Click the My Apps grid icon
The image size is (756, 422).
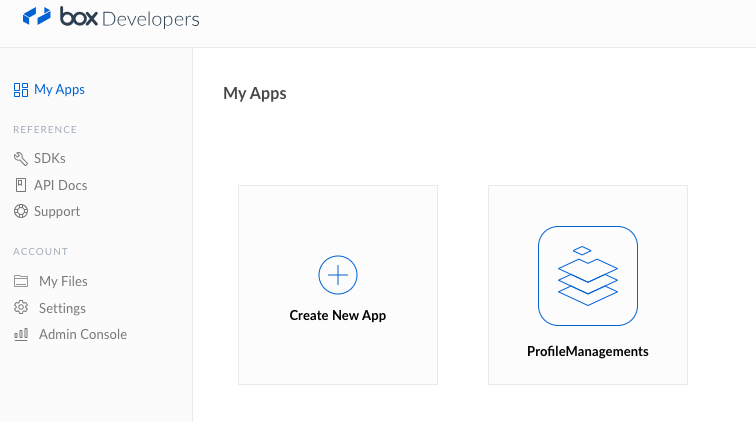[x=21, y=90]
